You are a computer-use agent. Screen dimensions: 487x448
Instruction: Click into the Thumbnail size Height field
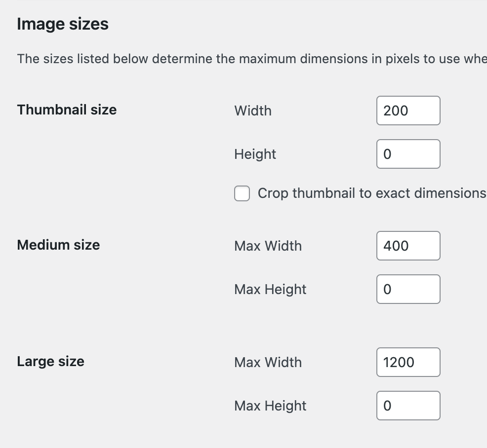[408, 154]
